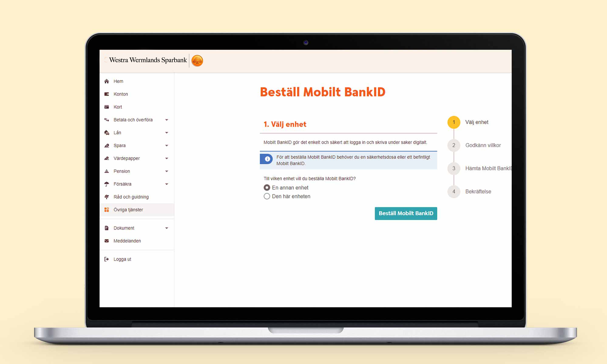Click the Konton navigation icon
Viewport: 607px width, 364px height.
107,94
